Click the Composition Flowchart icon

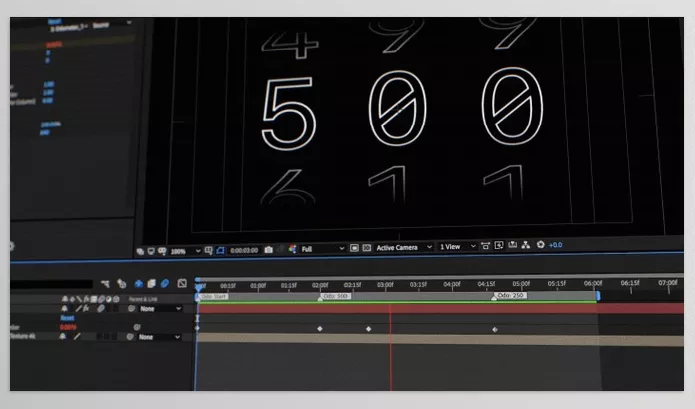pos(526,245)
